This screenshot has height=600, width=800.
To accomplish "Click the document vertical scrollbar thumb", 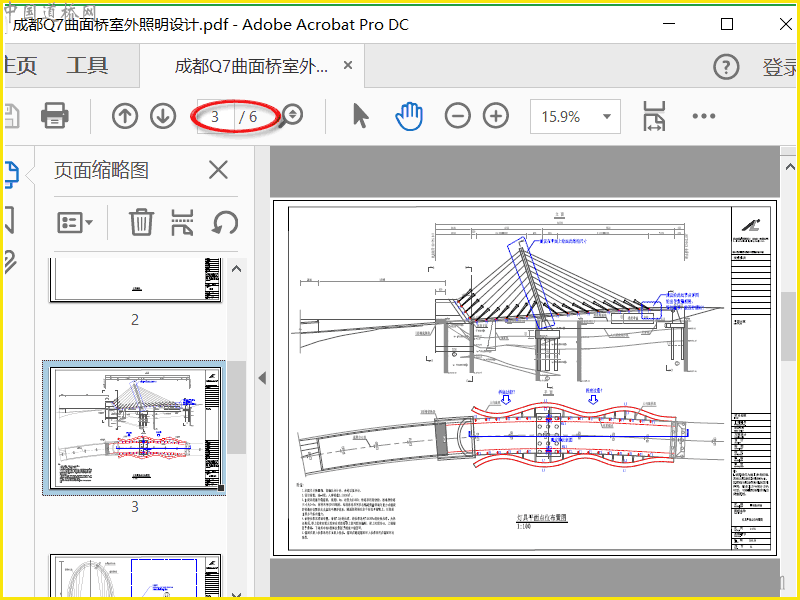I will point(789,327).
